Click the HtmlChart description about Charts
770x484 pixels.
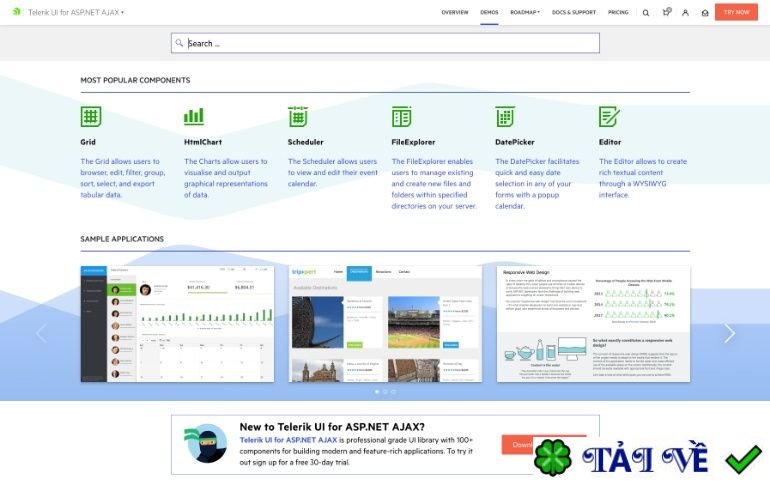pos(226,178)
